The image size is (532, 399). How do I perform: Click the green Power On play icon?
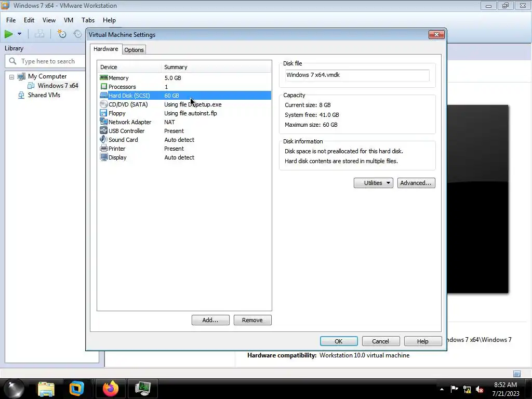click(x=8, y=34)
